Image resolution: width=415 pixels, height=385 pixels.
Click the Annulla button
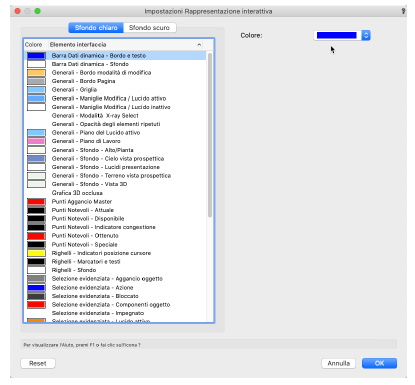[x=339, y=363]
